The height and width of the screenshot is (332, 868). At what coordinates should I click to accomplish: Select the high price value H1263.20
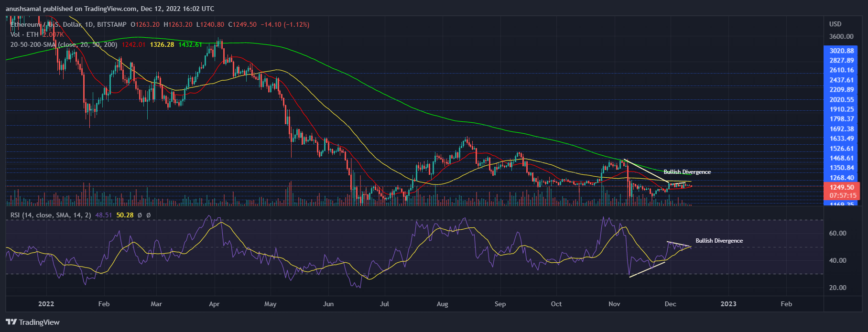(178, 24)
